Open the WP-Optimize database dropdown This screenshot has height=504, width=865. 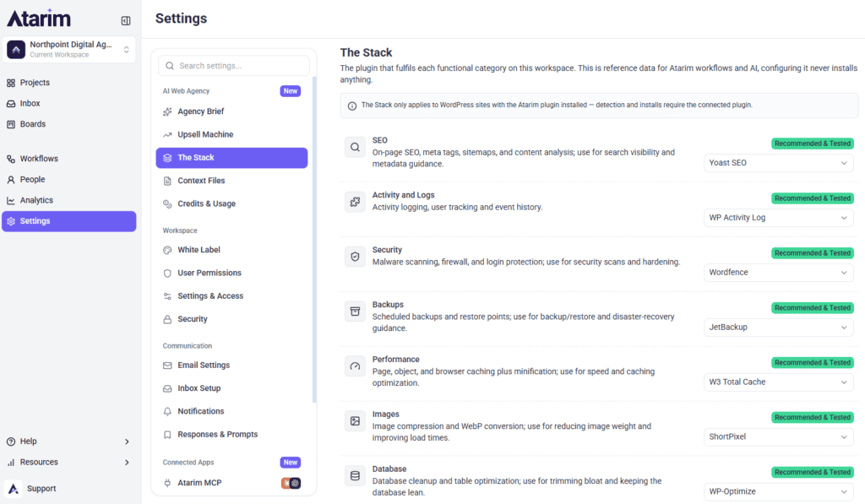point(778,491)
